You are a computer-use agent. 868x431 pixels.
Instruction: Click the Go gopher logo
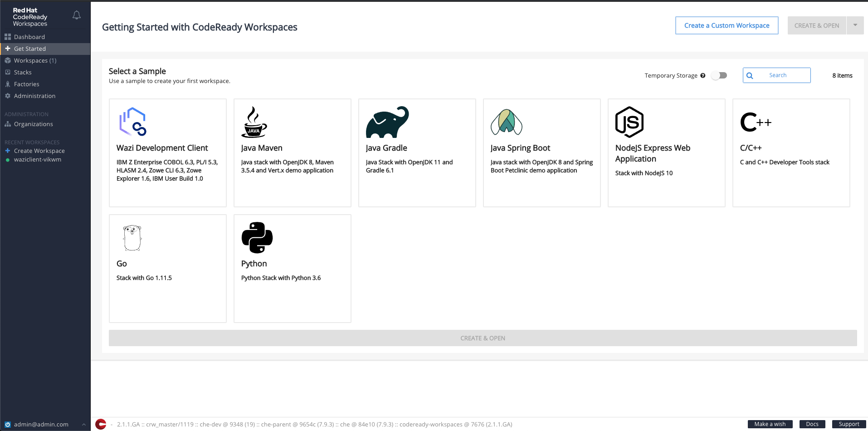pyautogui.click(x=132, y=238)
